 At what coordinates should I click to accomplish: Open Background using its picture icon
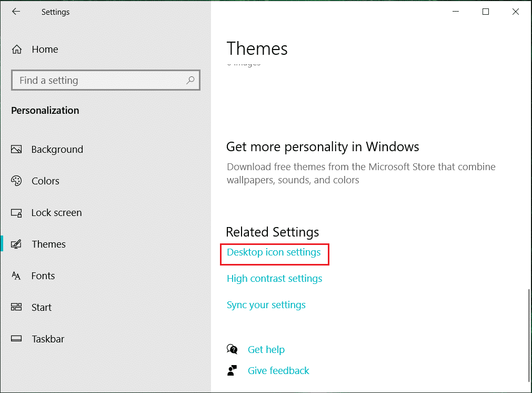tap(16, 150)
